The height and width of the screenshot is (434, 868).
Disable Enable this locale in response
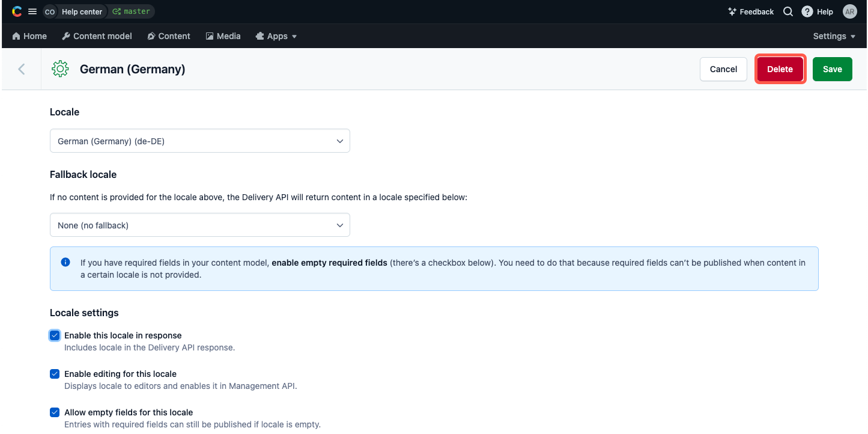pyautogui.click(x=55, y=335)
